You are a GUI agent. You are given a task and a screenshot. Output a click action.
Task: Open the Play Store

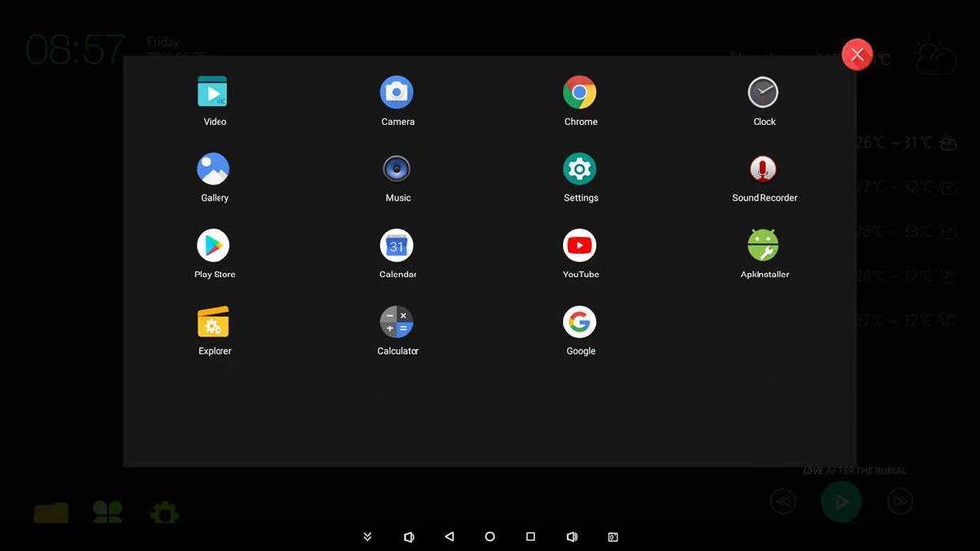pyautogui.click(x=213, y=246)
